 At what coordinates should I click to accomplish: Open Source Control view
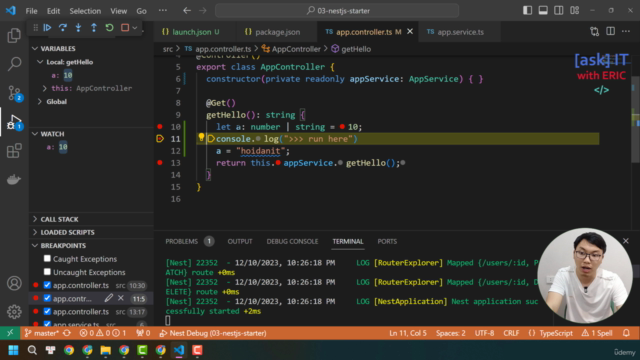point(14,93)
